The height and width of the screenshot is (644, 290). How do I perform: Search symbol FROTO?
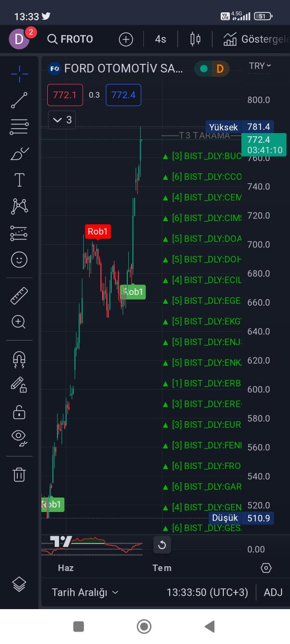tap(70, 39)
